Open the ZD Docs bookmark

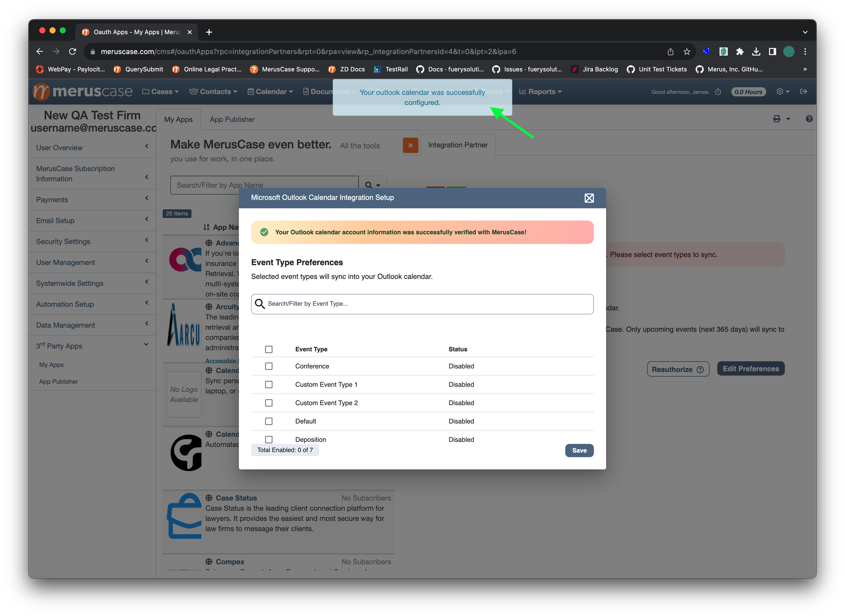(347, 69)
